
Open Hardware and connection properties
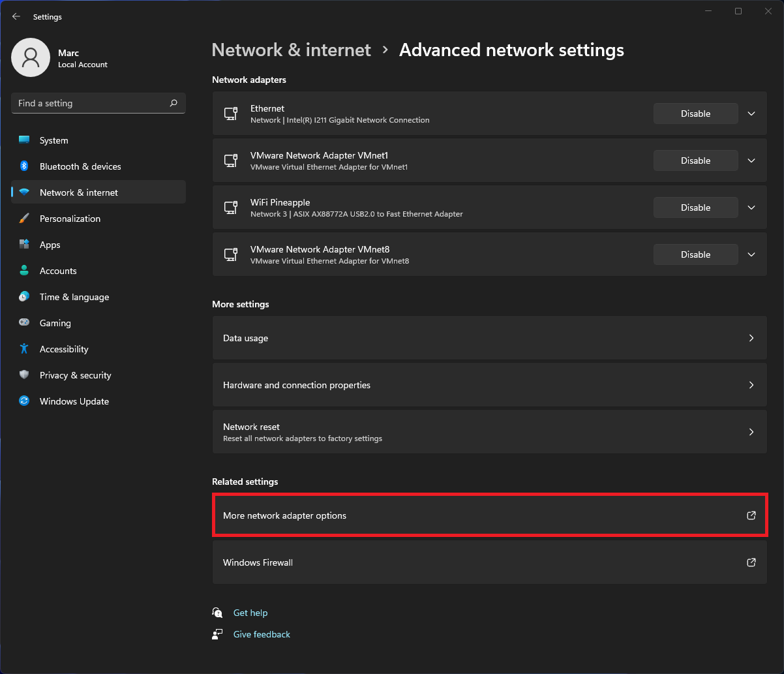coord(489,384)
